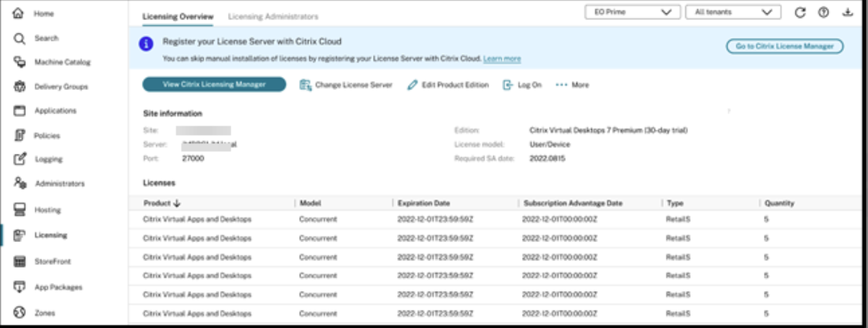Click Change License Server text

353,85
